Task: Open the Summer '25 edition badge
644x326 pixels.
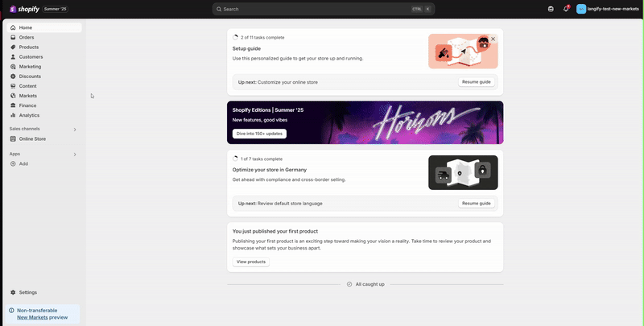Action: point(56,9)
